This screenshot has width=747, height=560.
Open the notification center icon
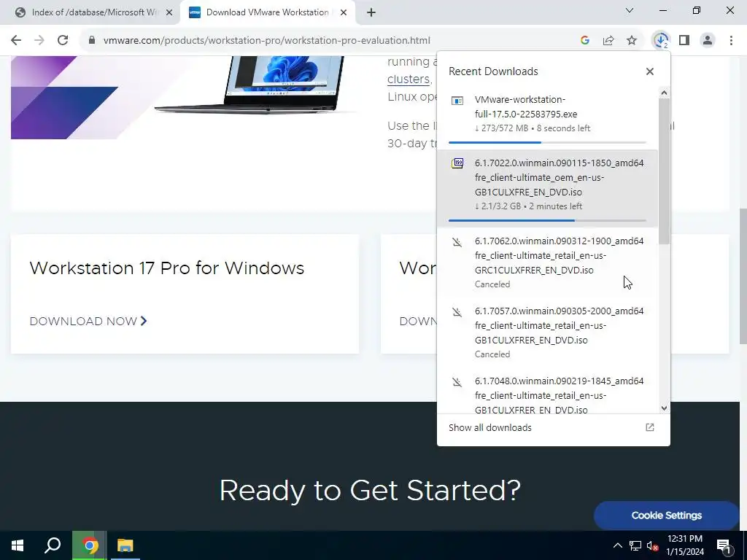click(724, 546)
